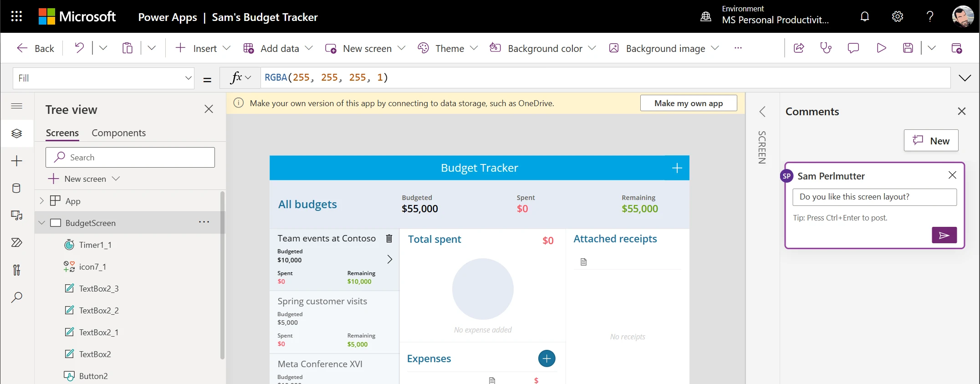Click the blue add expense plus button

[546, 358]
